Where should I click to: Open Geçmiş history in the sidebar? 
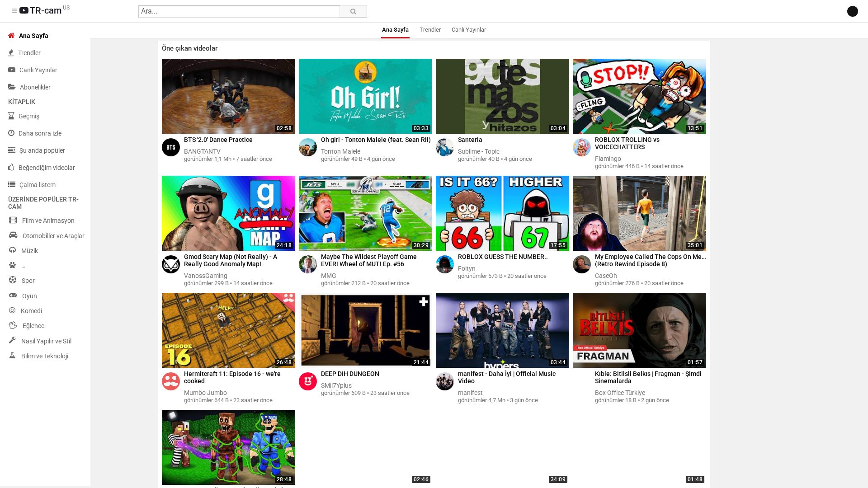28,116
